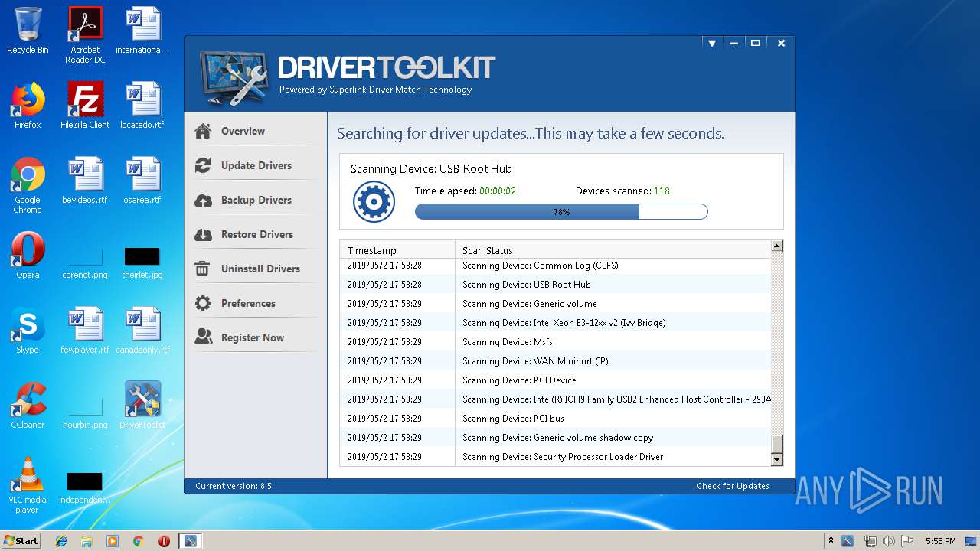Viewport: 980px width, 551px height.
Task: Open DriverToolkit desktop shortcut
Action: pos(142,406)
